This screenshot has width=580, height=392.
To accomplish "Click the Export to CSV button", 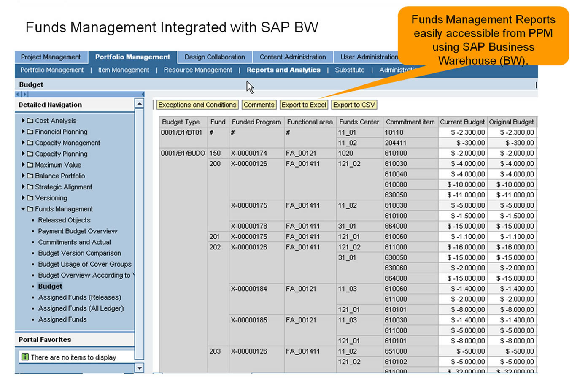I will [353, 105].
